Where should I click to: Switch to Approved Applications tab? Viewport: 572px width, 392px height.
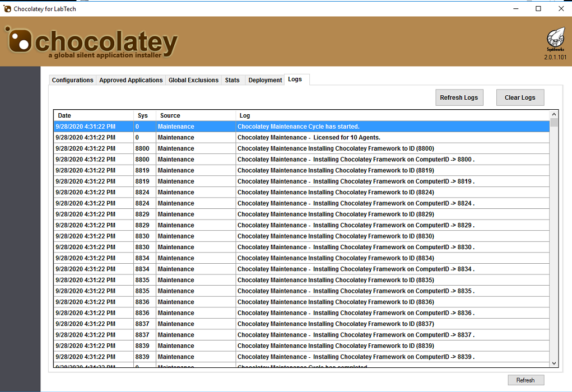tap(131, 80)
